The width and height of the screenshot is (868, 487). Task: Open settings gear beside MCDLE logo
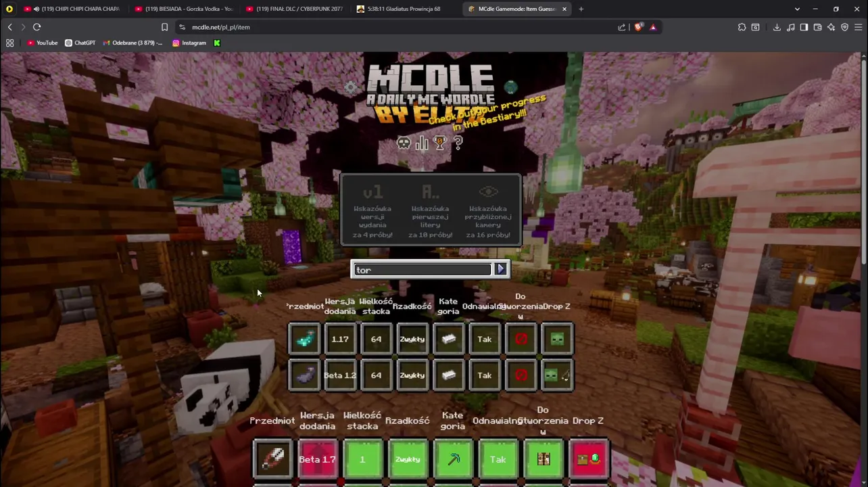[x=350, y=87]
